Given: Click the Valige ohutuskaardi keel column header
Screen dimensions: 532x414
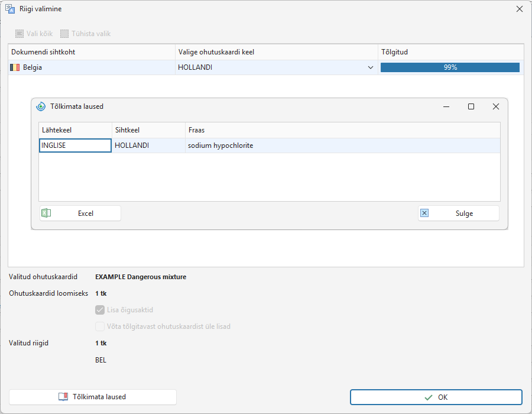Looking at the screenshot, I should coord(277,52).
